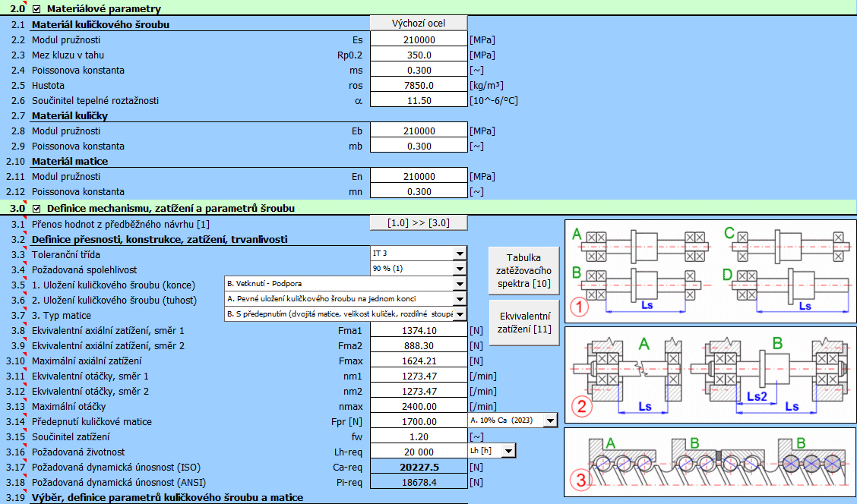Screen dimensions: 857x504
Task: Click 'Požadovaná životnost' label
Action: click(78, 452)
